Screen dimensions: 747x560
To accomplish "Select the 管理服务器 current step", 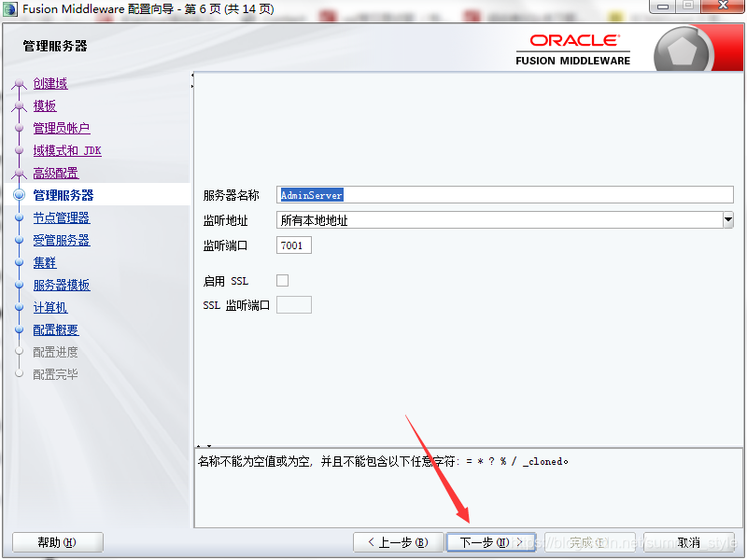I will (63, 195).
